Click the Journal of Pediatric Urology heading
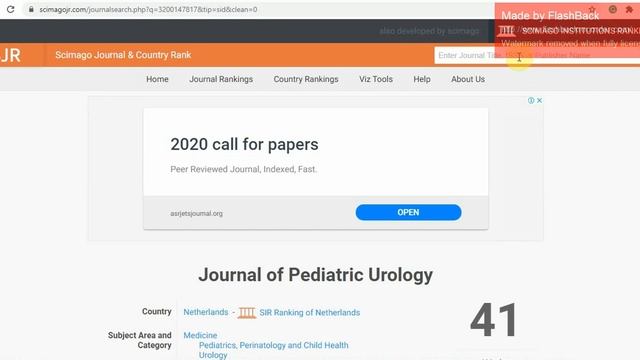640x360 pixels. pos(316,275)
